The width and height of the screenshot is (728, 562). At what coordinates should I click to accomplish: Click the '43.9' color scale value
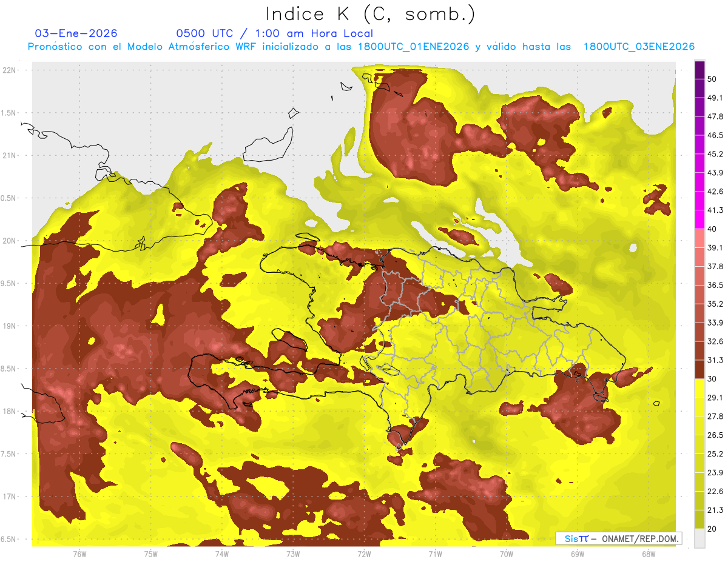click(715, 173)
